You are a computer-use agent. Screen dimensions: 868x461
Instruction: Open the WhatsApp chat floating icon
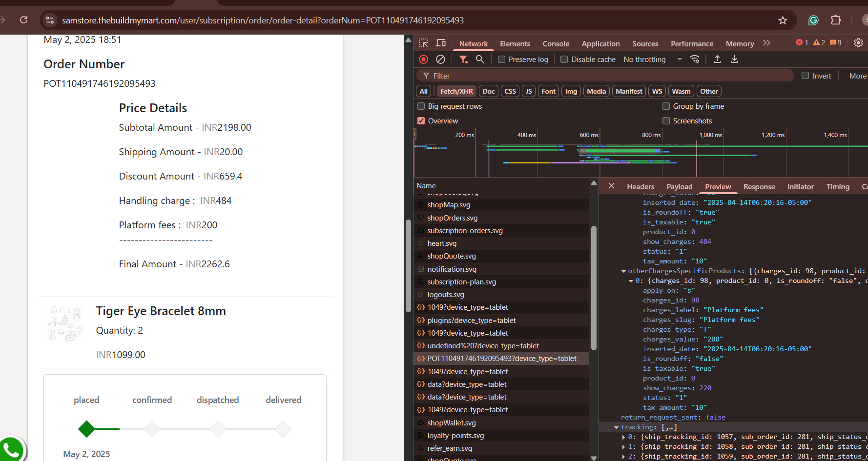[x=11, y=449]
